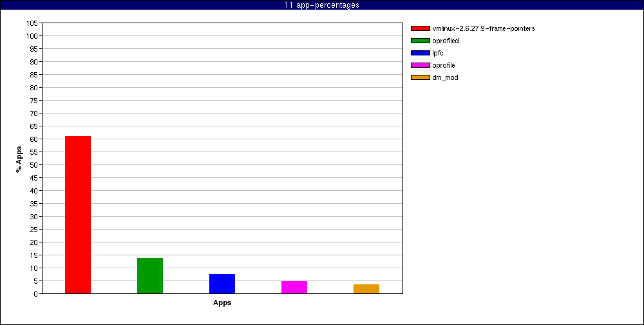
Task: Click the x-axis label Apps
Action: [222, 303]
